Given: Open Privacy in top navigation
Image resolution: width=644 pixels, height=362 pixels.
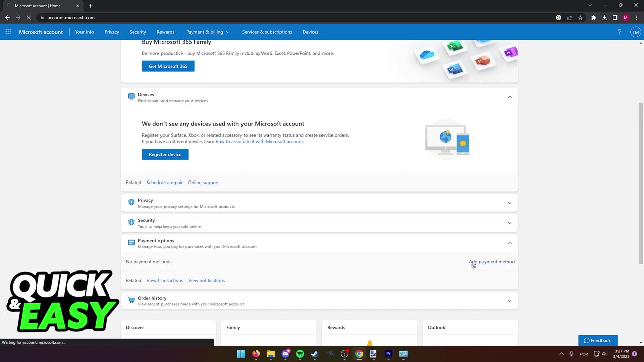Looking at the screenshot, I should 112,32.
